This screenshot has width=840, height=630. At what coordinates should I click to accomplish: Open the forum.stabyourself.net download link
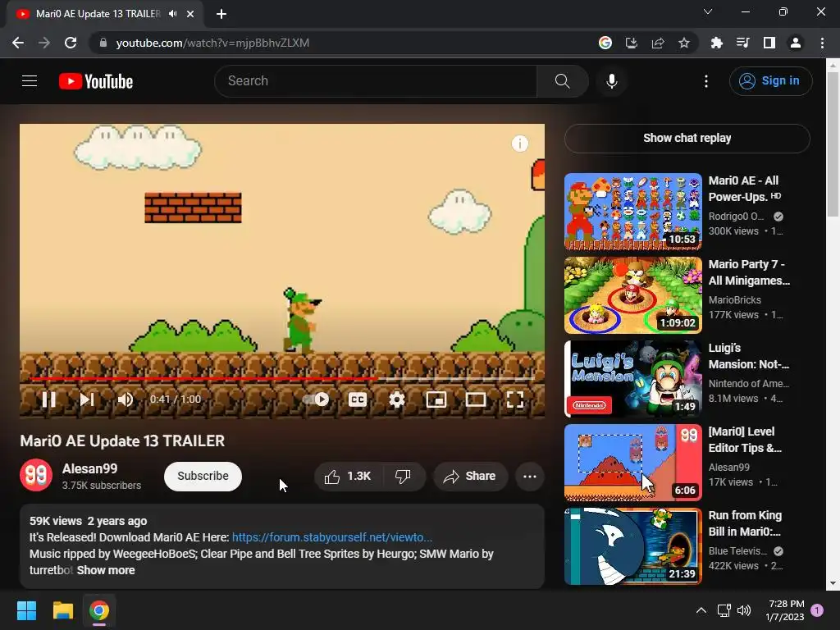[332, 537]
